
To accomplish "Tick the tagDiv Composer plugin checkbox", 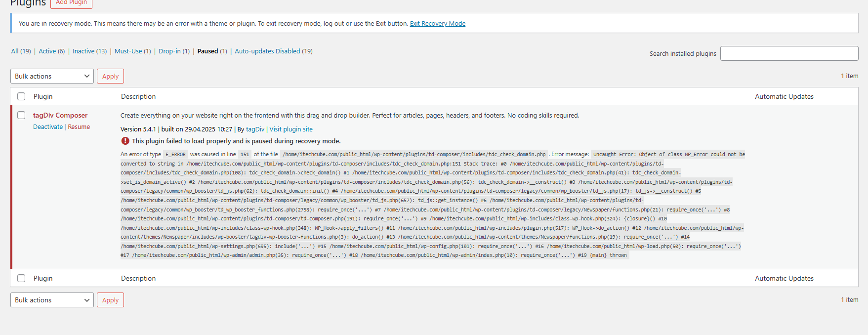I will tap(21, 115).
